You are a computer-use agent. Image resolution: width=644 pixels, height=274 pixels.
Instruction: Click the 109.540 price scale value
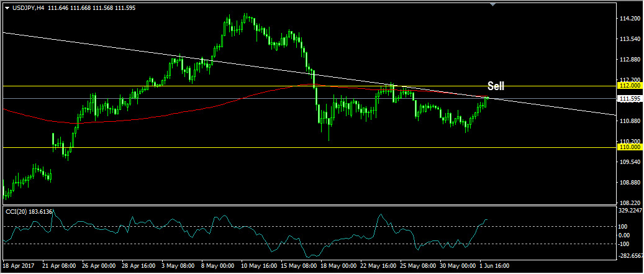tap(631, 162)
